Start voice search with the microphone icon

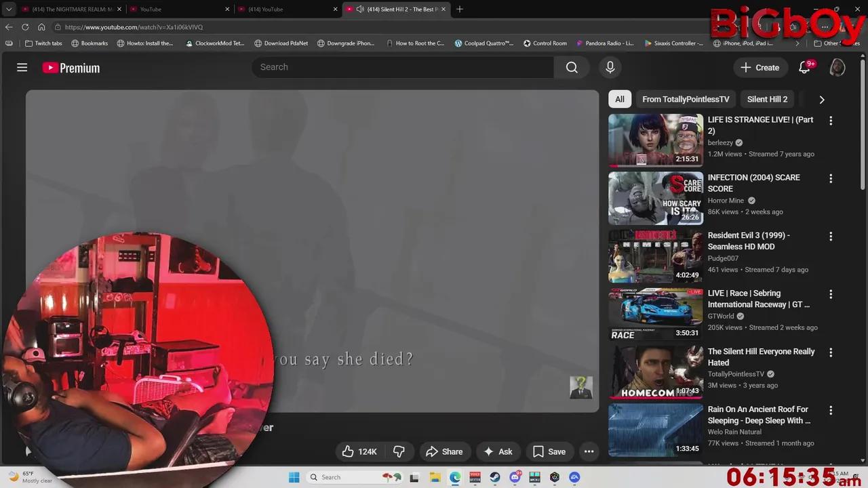click(610, 67)
